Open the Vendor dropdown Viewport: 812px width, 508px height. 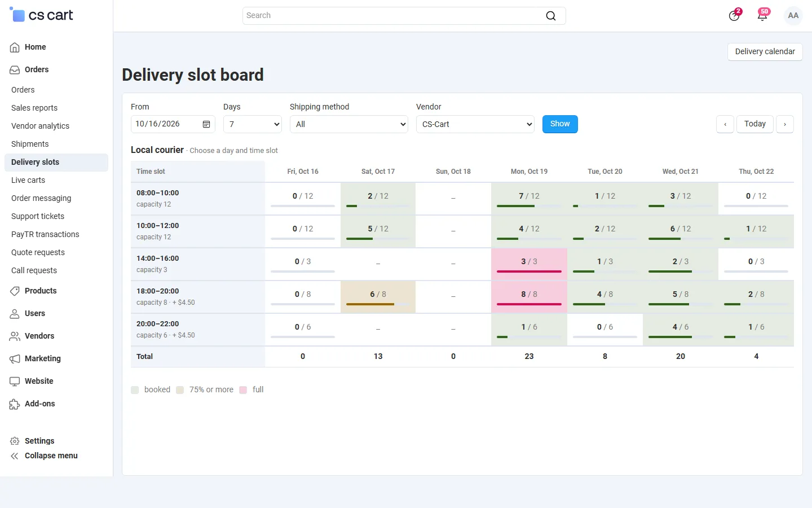coord(475,124)
